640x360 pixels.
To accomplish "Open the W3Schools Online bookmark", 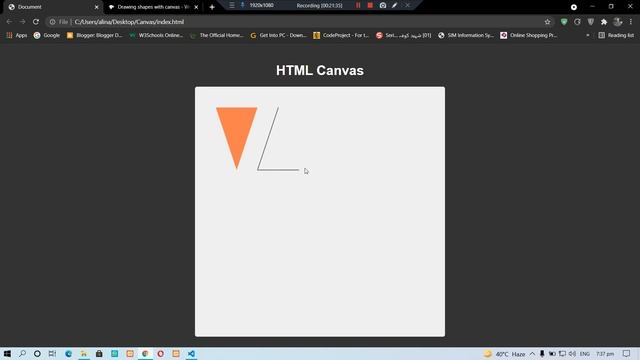I will pos(156,36).
